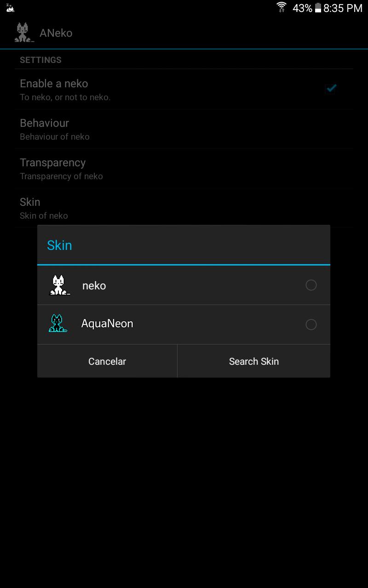Tap the Wi-Fi status icon
The width and height of the screenshot is (368, 588).
click(282, 7)
